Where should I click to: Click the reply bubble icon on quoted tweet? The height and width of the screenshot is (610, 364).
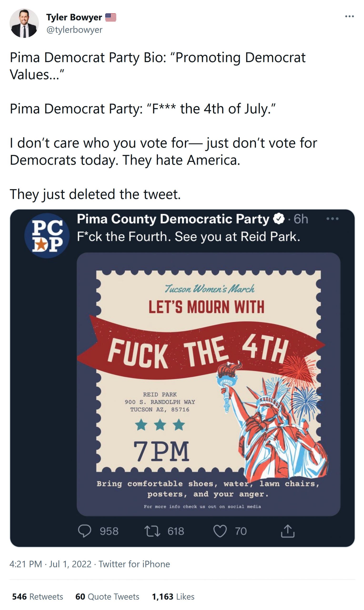click(85, 531)
